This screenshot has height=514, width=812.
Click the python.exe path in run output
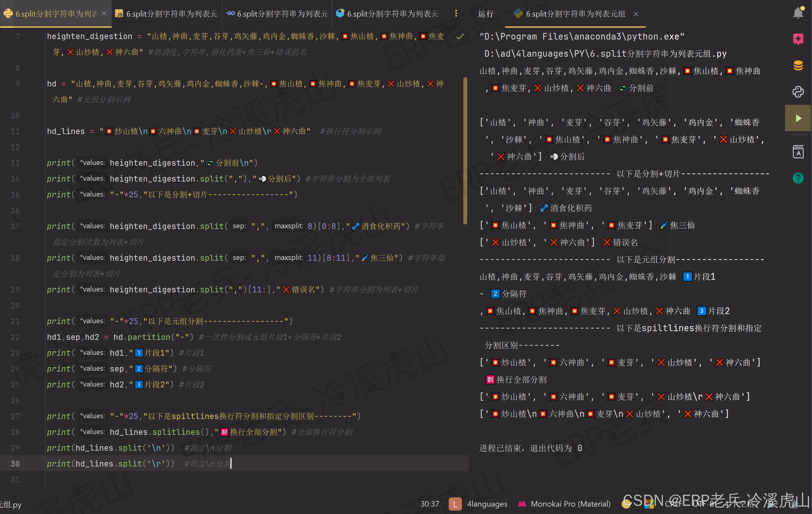point(582,36)
